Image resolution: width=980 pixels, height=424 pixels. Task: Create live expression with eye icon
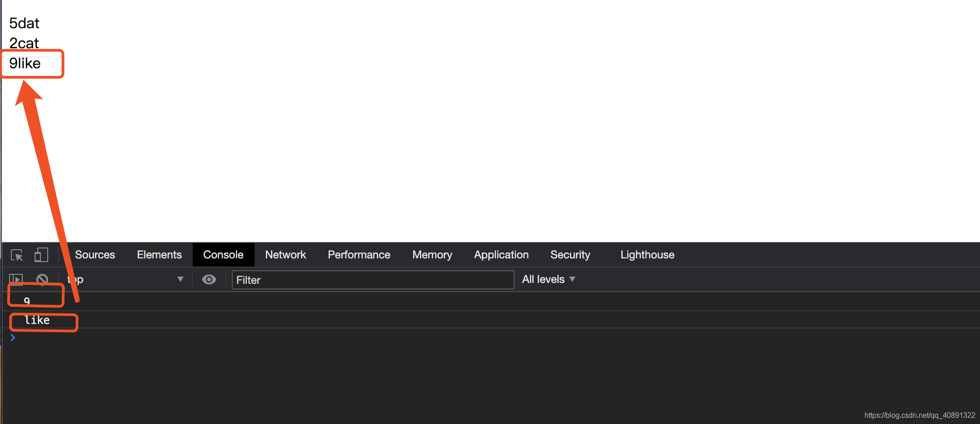point(209,279)
